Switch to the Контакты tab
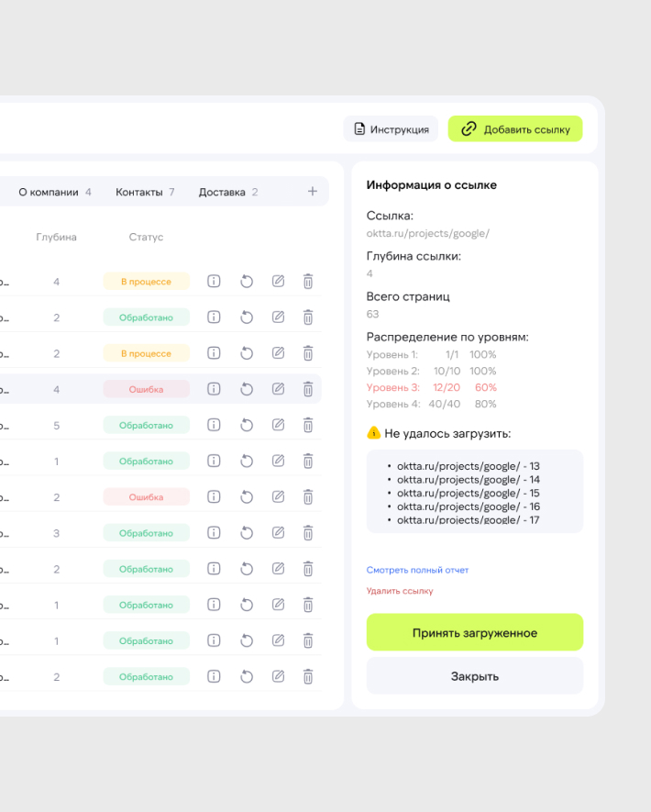 [x=145, y=192]
